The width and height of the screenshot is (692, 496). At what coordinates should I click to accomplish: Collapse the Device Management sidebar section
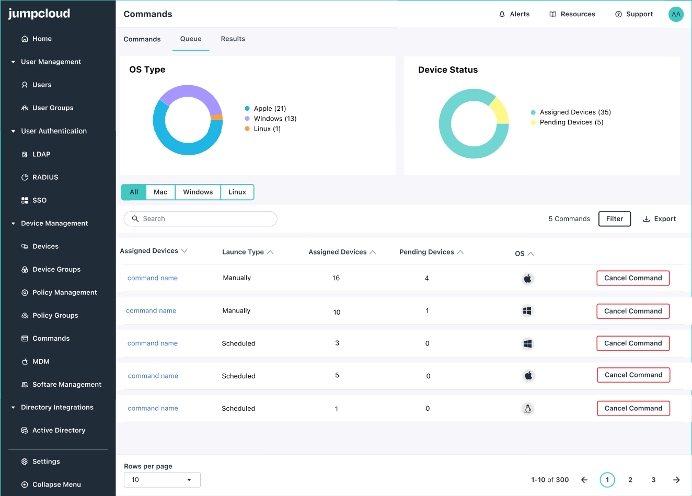pos(13,224)
